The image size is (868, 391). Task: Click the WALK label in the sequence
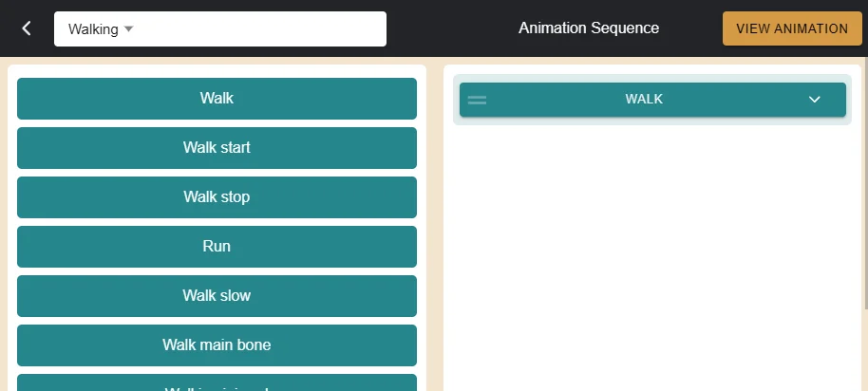[x=644, y=99]
